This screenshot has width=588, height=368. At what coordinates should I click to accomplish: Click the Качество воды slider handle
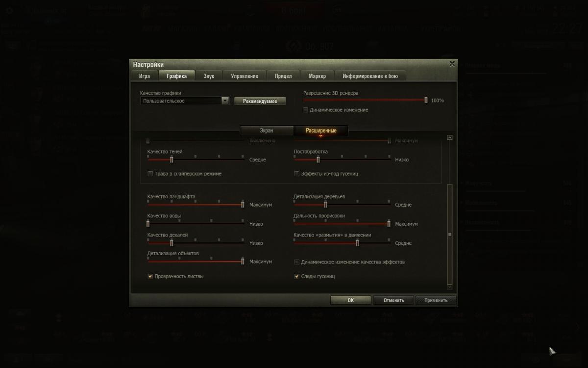(x=148, y=224)
